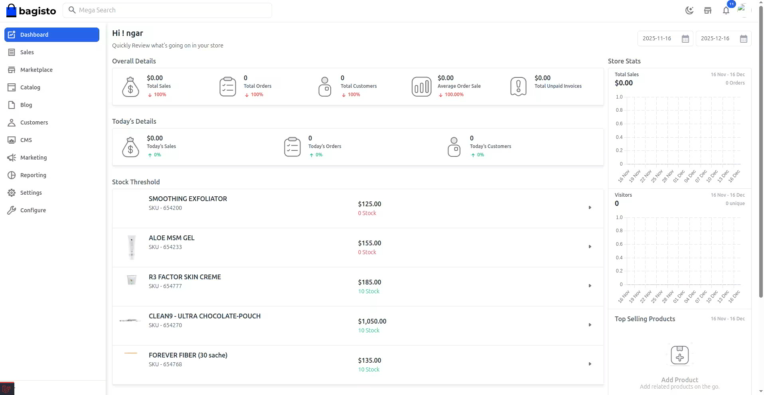Open the Reporting menu

tap(52, 175)
